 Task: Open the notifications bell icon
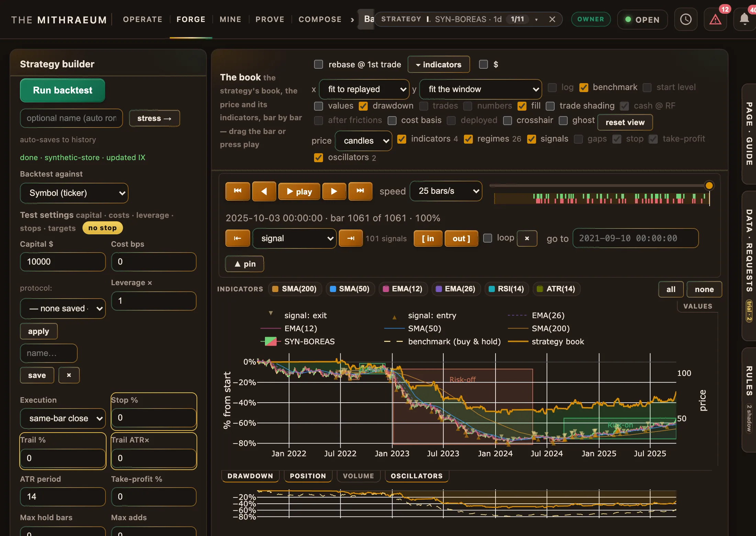744,19
